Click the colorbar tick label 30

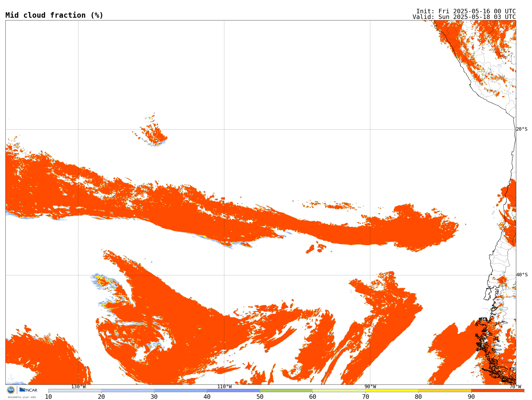tap(154, 397)
